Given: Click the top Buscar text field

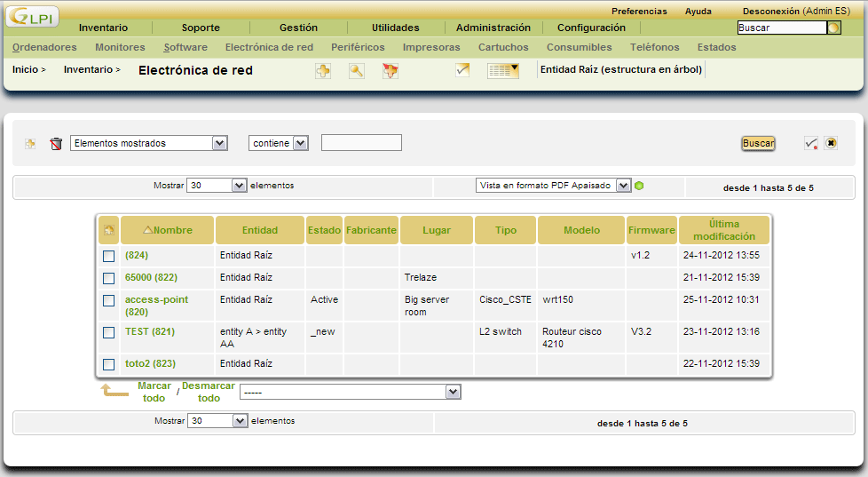Looking at the screenshot, I should pyautogui.click(x=782, y=28).
